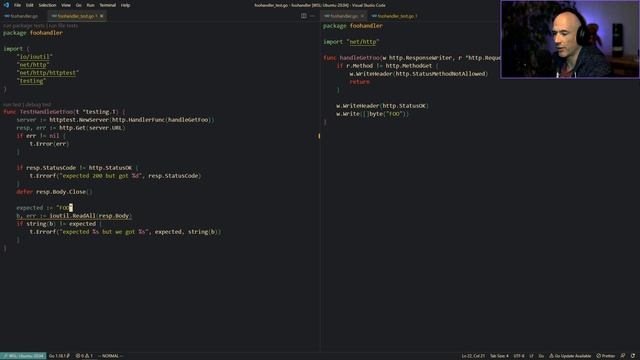Viewport: 640px width, 360px height.
Task: Open problems from errors and warnings indicator
Action: pyautogui.click(x=84, y=356)
